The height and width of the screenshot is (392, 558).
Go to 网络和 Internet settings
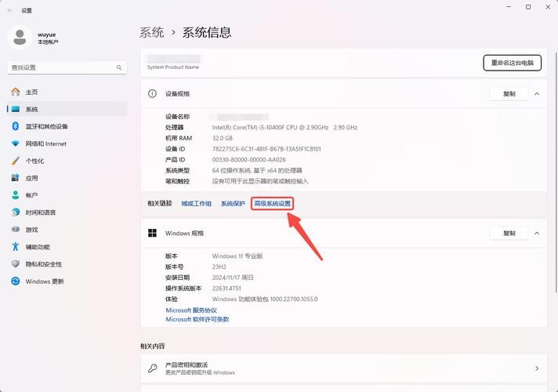click(67, 143)
